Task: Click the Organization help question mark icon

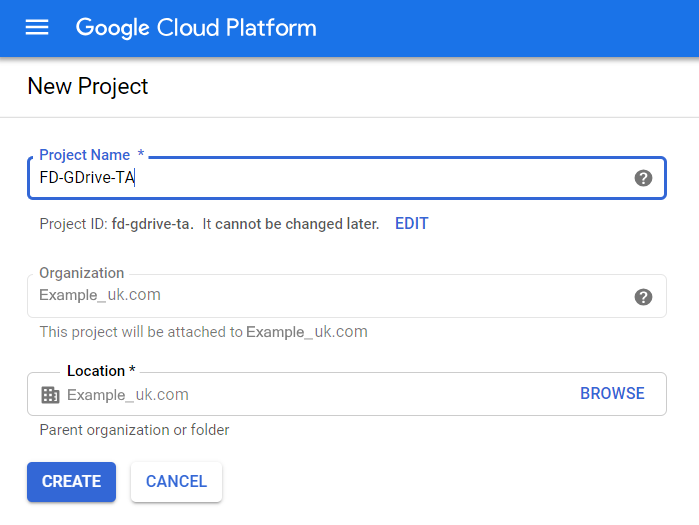Action: tap(643, 297)
